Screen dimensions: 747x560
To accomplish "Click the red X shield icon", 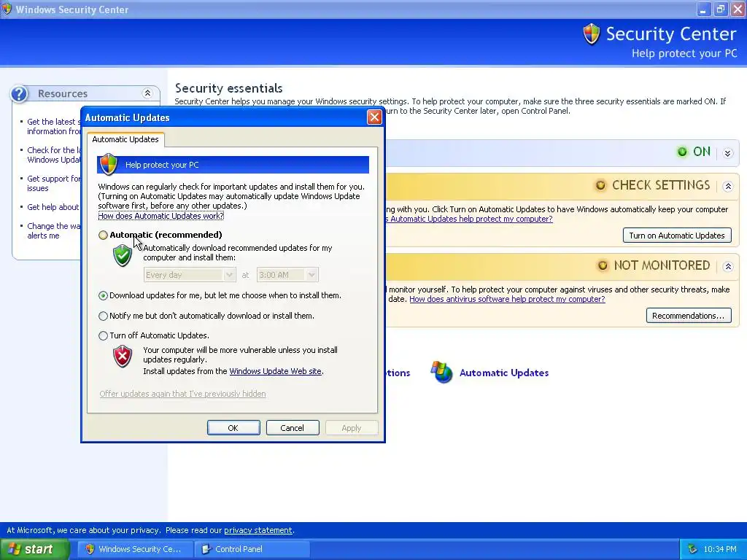I will (x=123, y=356).
